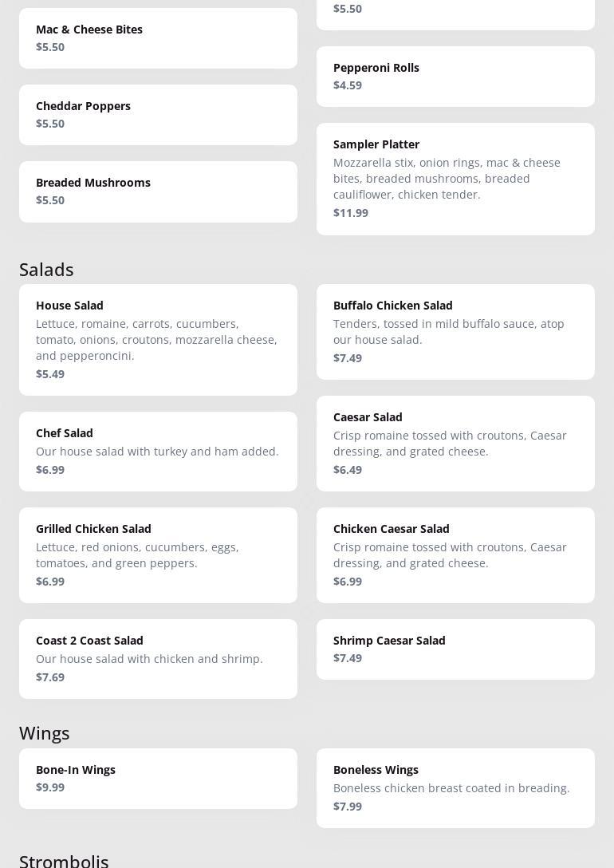The image size is (614, 868).
Task: Open the Grilled Chicken Salad card
Action: pos(158,555)
